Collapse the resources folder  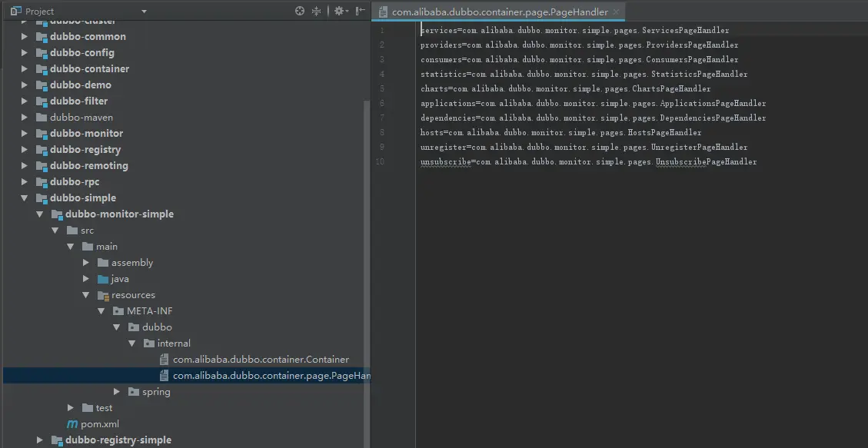[x=86, y=295]
